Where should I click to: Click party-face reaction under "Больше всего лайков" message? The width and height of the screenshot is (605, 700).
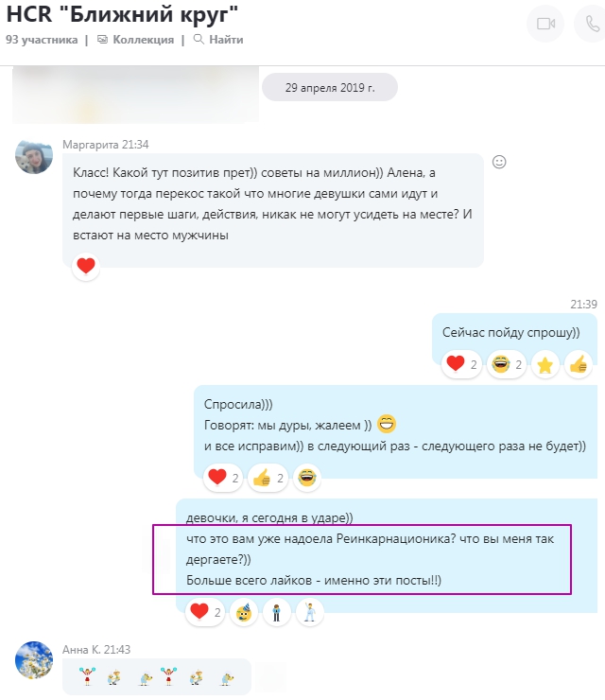pos(244,612)
